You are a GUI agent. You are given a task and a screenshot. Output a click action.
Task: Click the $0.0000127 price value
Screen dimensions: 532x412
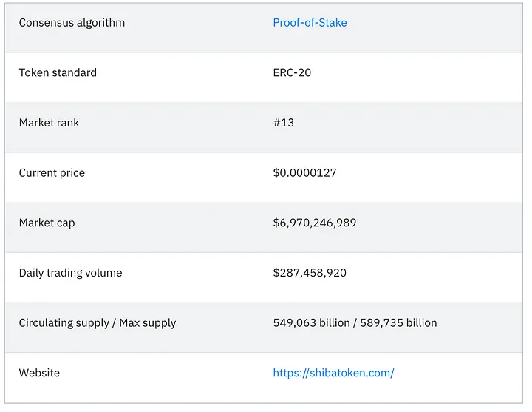(304, 173)
